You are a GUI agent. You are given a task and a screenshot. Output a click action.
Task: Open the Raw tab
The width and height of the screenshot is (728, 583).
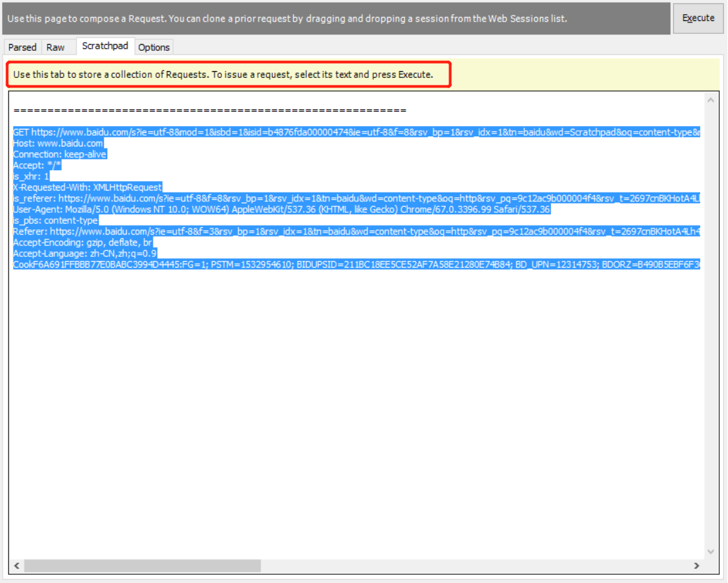point(56,47)
